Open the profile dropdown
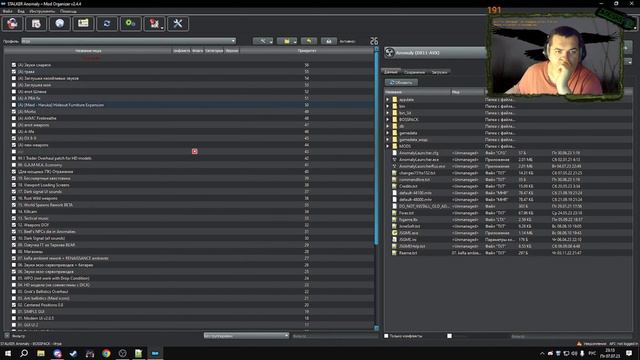 coord(129,41)
